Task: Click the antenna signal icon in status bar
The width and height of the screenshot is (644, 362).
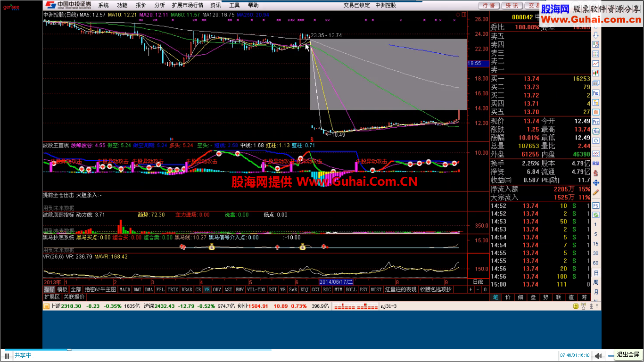Action: pyautogui.click(x=583, y=306)
